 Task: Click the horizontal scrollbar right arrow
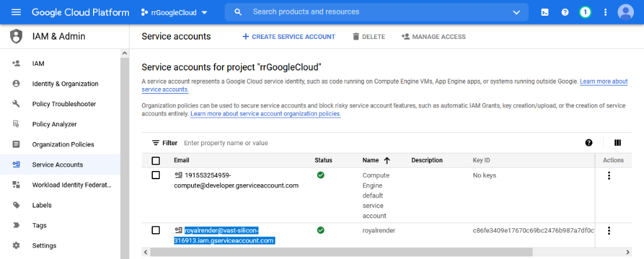coord(628,251)
